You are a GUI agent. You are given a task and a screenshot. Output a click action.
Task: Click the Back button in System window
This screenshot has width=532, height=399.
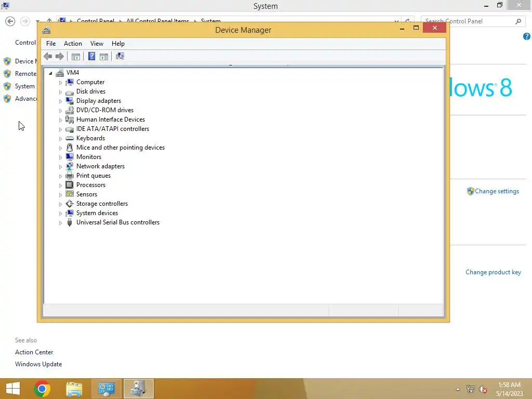click(x=10, y=21)
